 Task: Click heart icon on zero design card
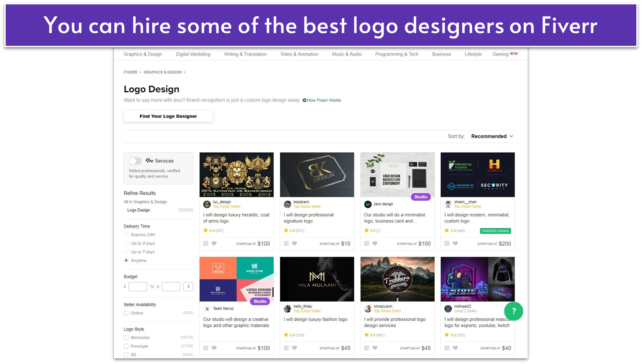point(374,244)
